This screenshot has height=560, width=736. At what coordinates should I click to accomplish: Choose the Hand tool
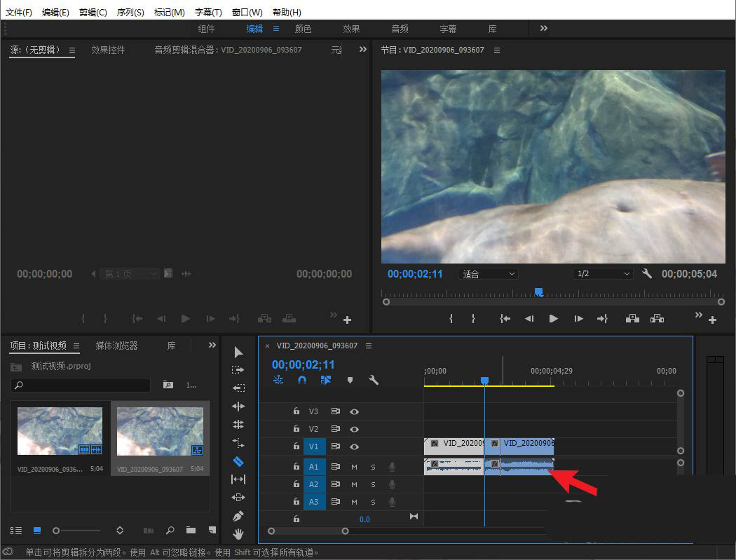238,534
